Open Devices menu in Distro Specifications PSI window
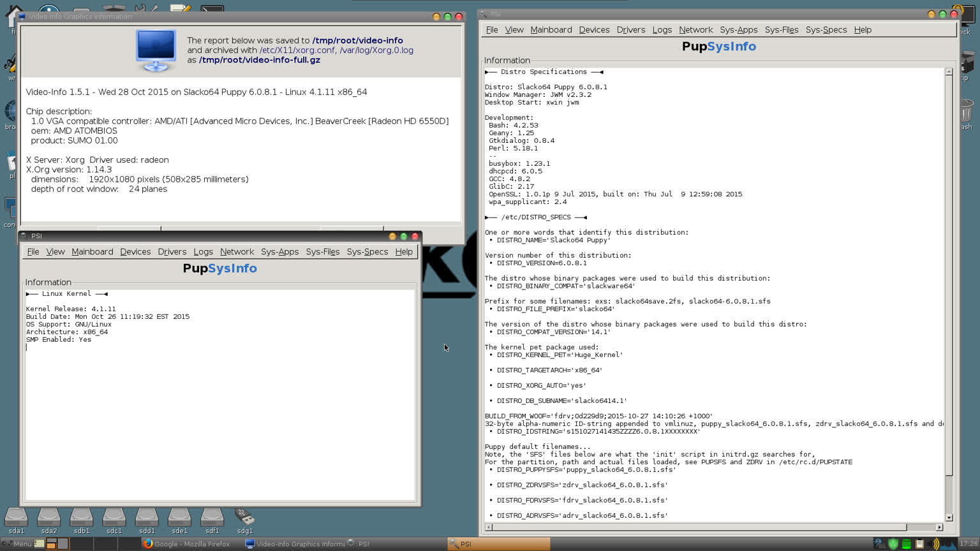 (594, 30)
